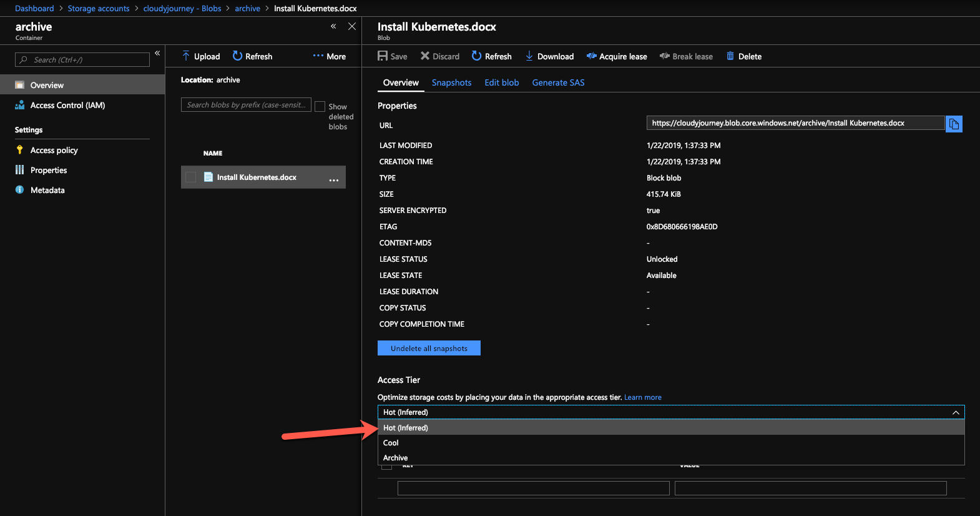The height and width of the screenshot is (516, 980).
Task: Close the archive container blade
Action: coord(352,26)
